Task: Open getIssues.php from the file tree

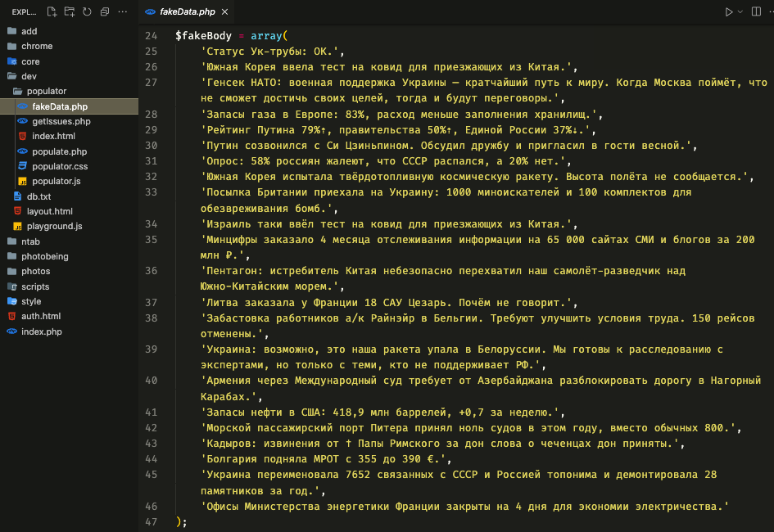Action: click(x=69, y=121)
